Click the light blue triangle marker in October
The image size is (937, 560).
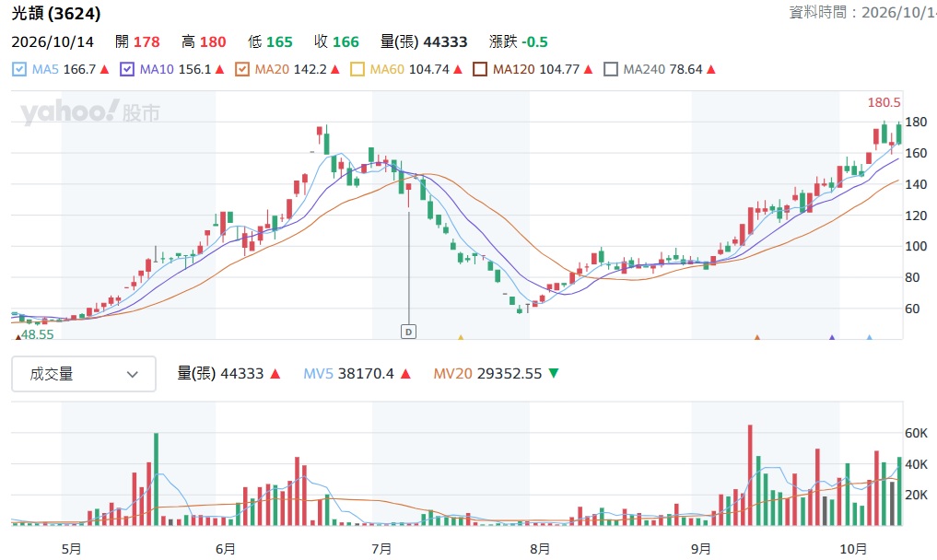tap(870, 337)
